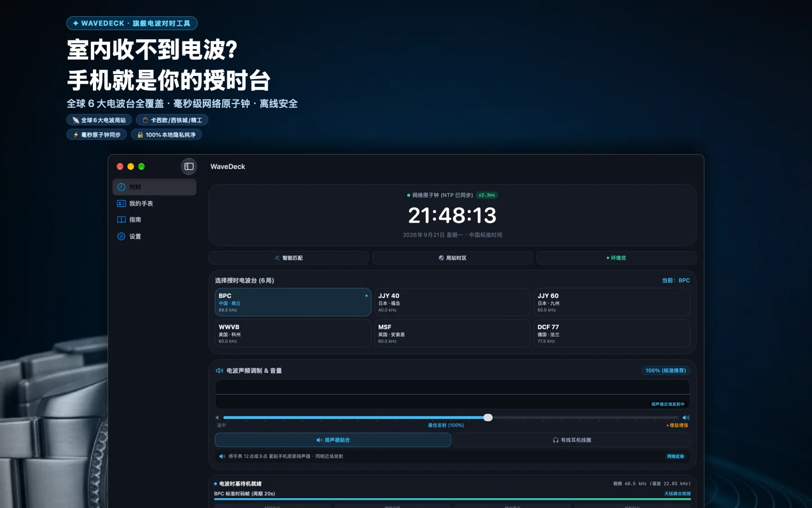812x508 pixels.
Task: Click the headphone icon on 有线耳机线圈
Action: point(556,440)
